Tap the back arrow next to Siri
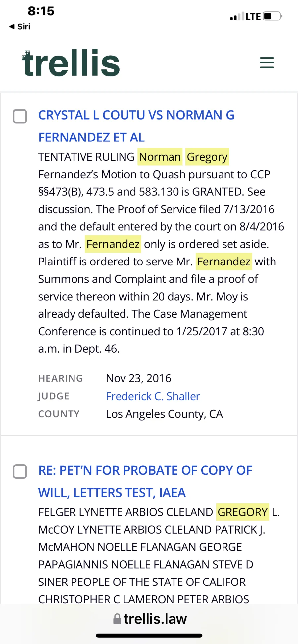298x644 pixels. 12,26
